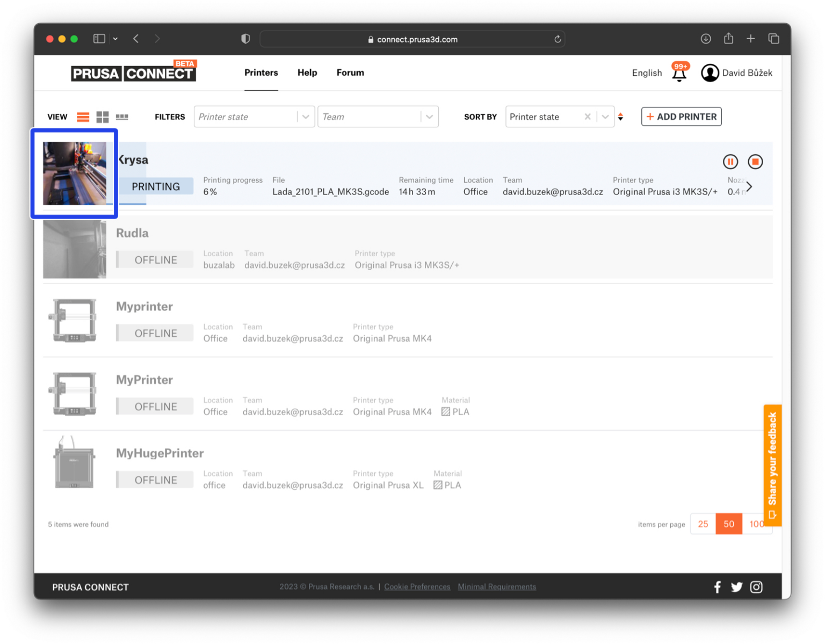Toggle sort order direction for Printer state

pyautogui.click(x=621, y=117)
